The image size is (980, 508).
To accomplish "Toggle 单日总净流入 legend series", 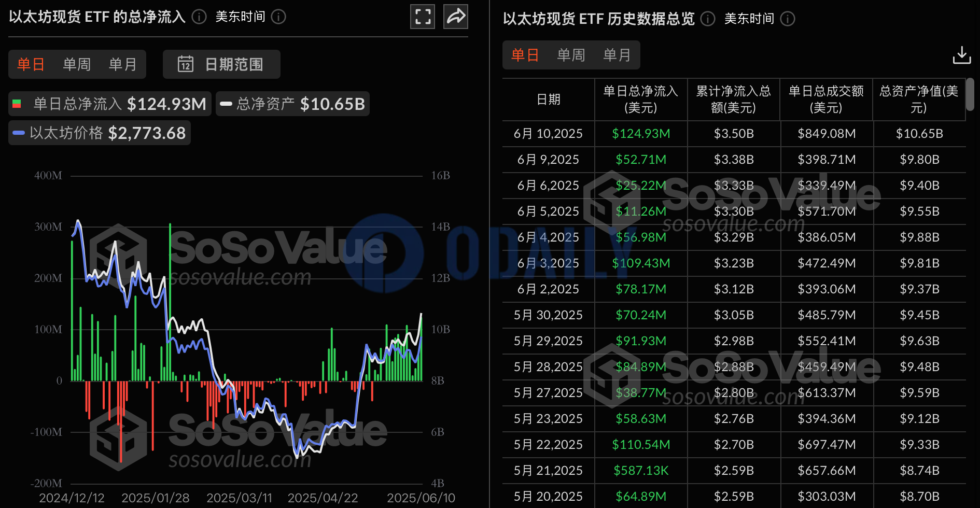I will [x=110, y=104].
